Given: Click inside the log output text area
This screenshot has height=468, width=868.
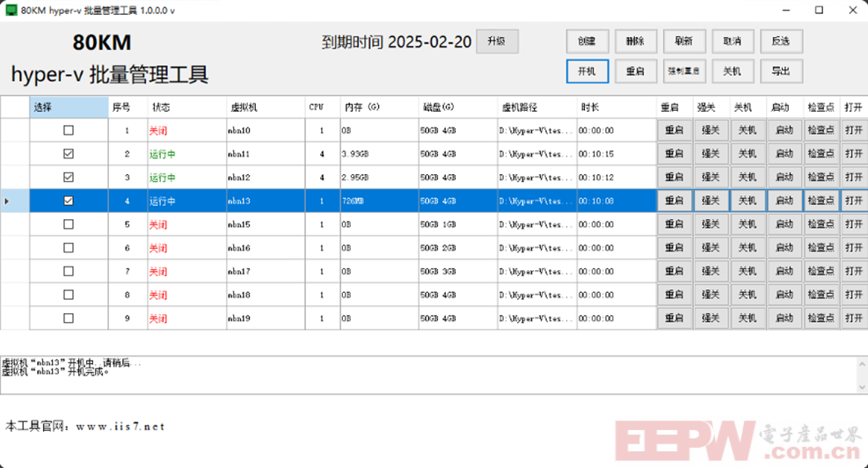Looking at the screenshot, I should point(428,375).
